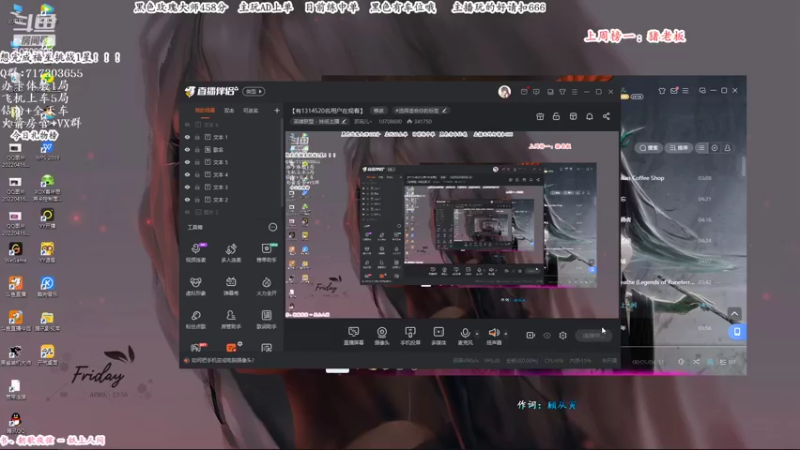Screen dimensions: 800x450
Task: Open the 多人连麦 multi-person link tool
Action: click(x=231, y=253)
